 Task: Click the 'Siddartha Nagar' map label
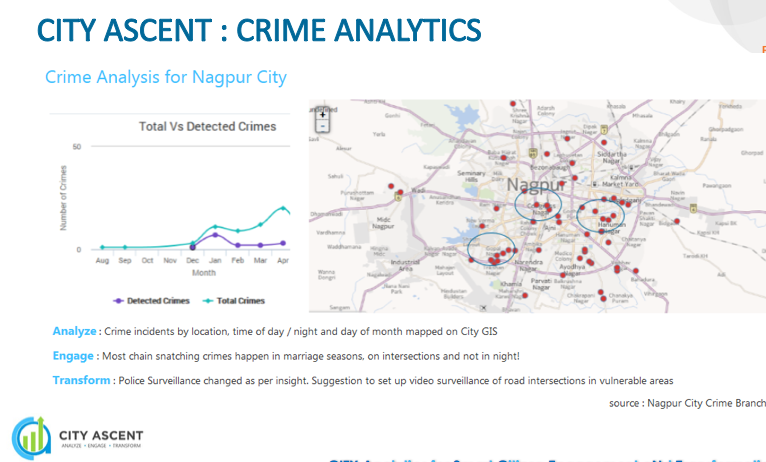tap(611, 157)
